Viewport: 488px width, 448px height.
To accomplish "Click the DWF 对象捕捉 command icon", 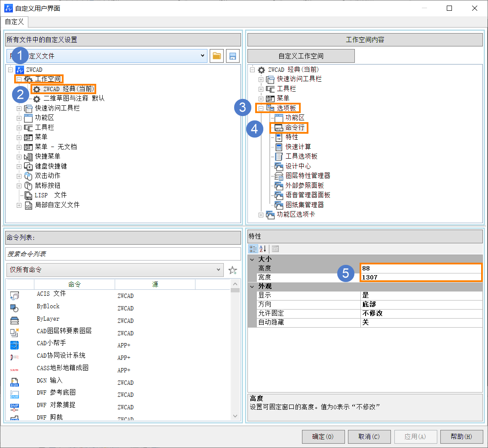I will click(14, 407).
